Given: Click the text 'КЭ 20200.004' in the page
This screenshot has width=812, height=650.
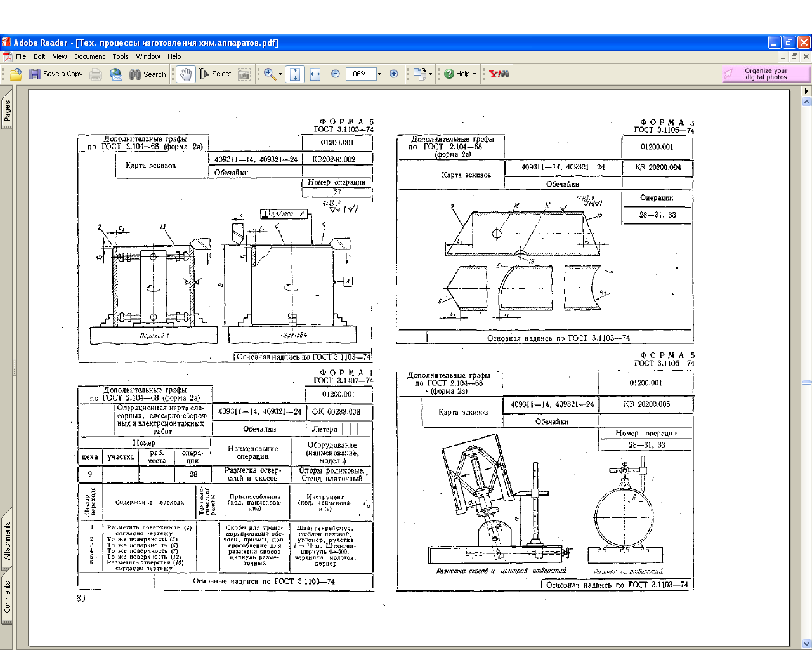Looking at the screenshot, I should point(658,168).
